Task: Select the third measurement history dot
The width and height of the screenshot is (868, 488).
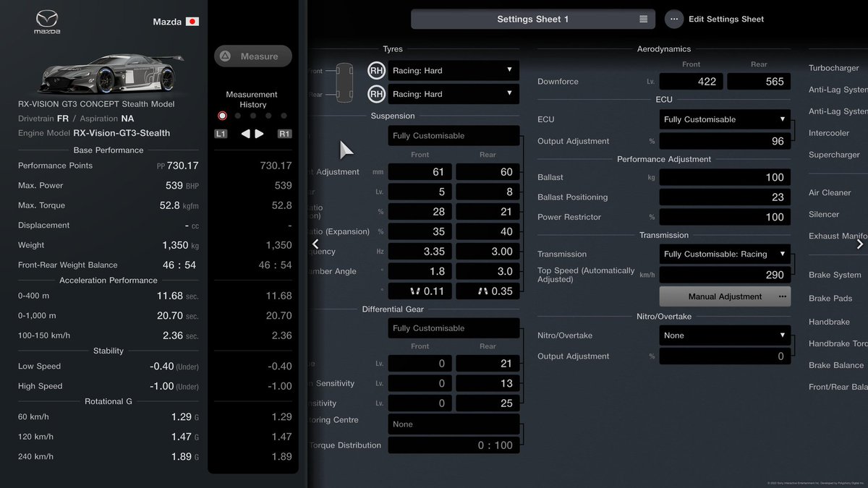Action: point(253,116)
